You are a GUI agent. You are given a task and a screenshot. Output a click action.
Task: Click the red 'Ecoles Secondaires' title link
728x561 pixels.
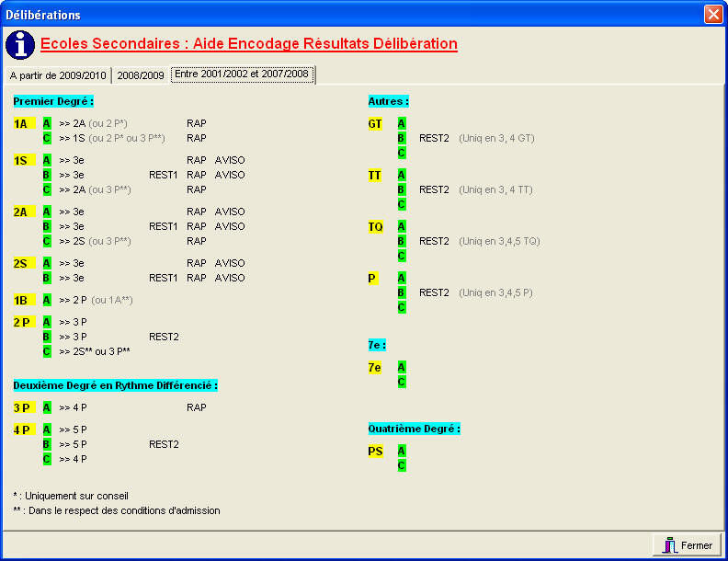tap(249, 43)
